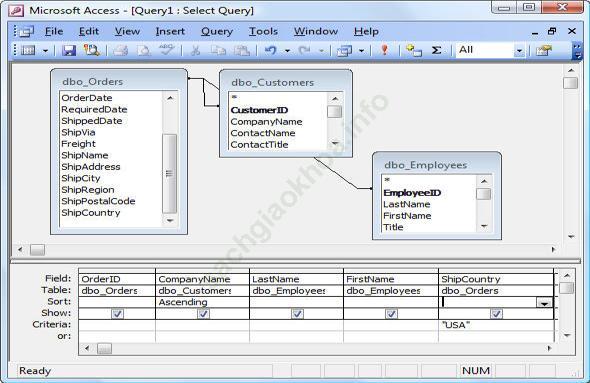Run the query with exclamation icon
The height and width of the screenshot is (383, 590).
pyautogui.click(x=384, y=50)
